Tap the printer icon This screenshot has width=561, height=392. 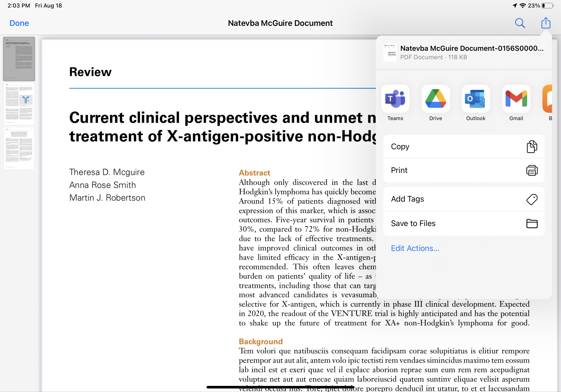click(x=532, y=170)
